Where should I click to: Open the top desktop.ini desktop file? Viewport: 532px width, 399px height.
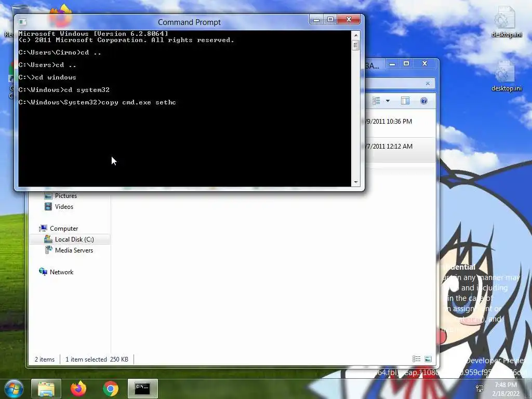[x=506, y=22]
